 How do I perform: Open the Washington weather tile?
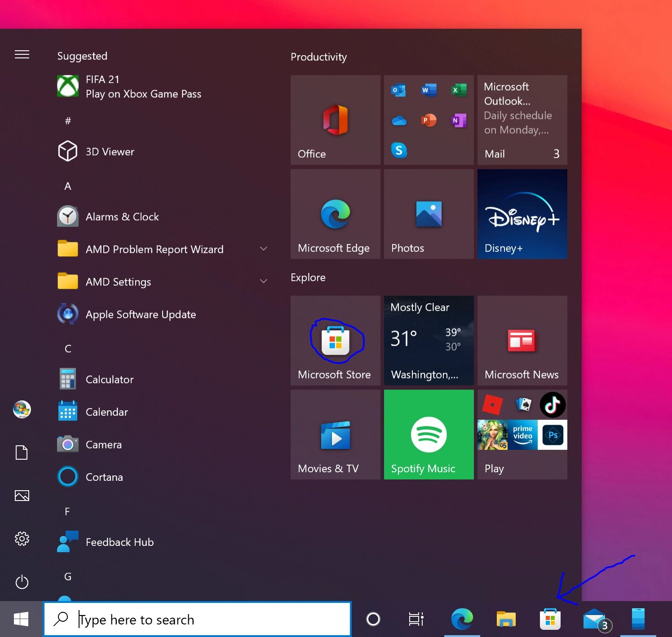(429, 340)
